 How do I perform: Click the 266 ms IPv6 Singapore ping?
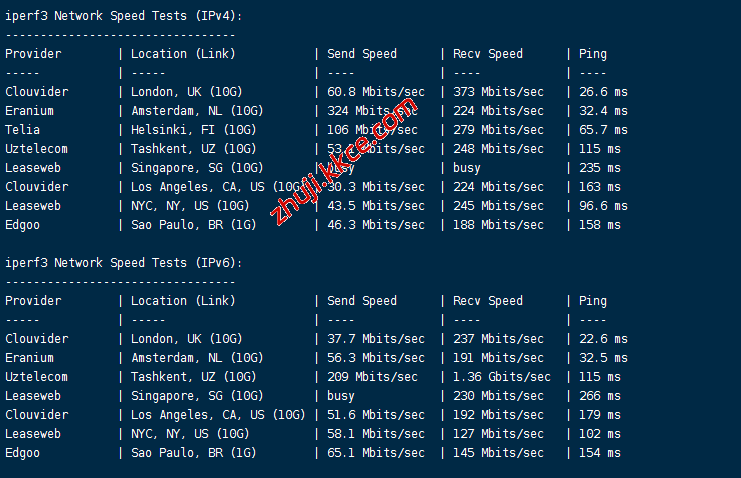(x=600, y=396)
